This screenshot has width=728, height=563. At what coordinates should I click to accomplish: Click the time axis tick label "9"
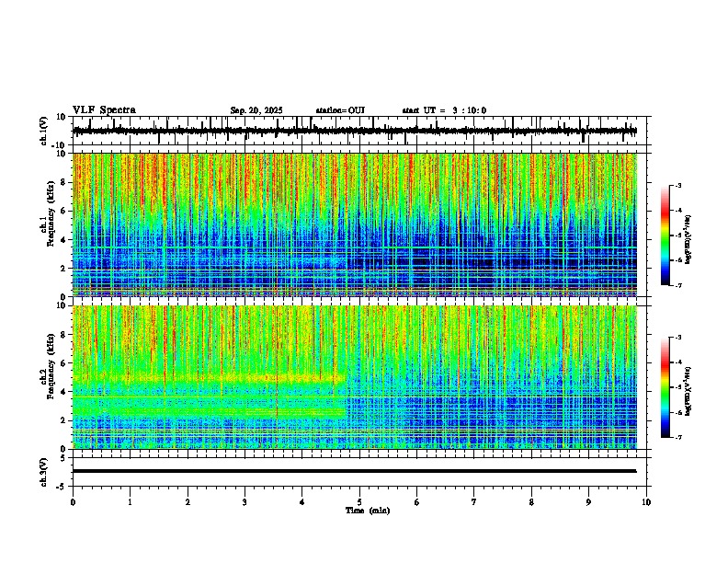click(x=588, y=502)
